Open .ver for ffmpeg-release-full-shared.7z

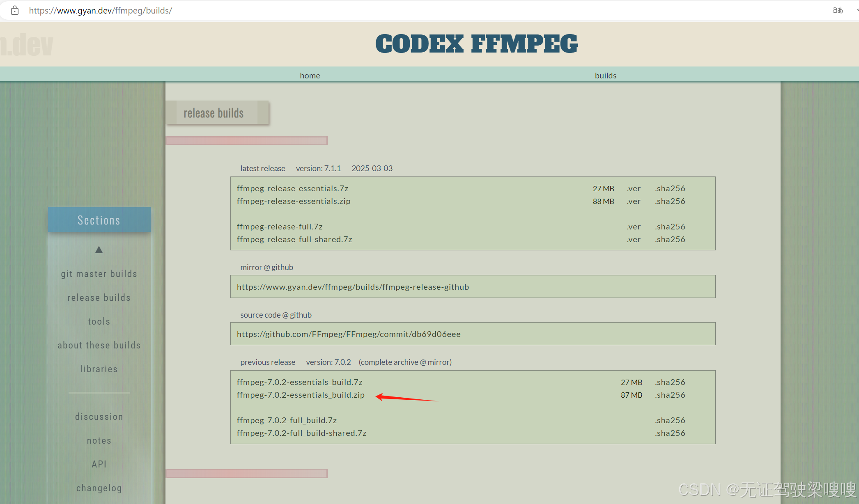(x=634, y=239)
